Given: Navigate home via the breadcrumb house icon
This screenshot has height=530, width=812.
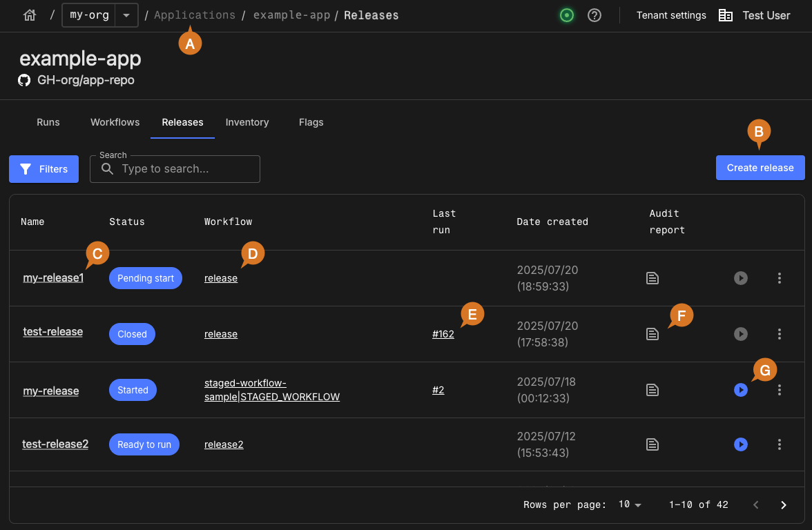Looking at the screenshot, I should tap(30, 14).
